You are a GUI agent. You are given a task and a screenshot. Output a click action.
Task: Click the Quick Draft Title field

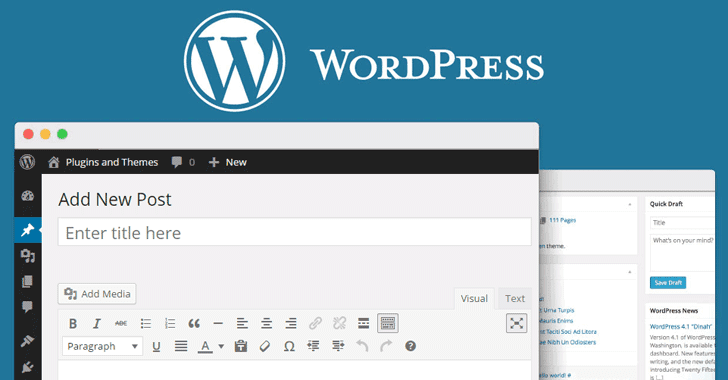(682, 223)
